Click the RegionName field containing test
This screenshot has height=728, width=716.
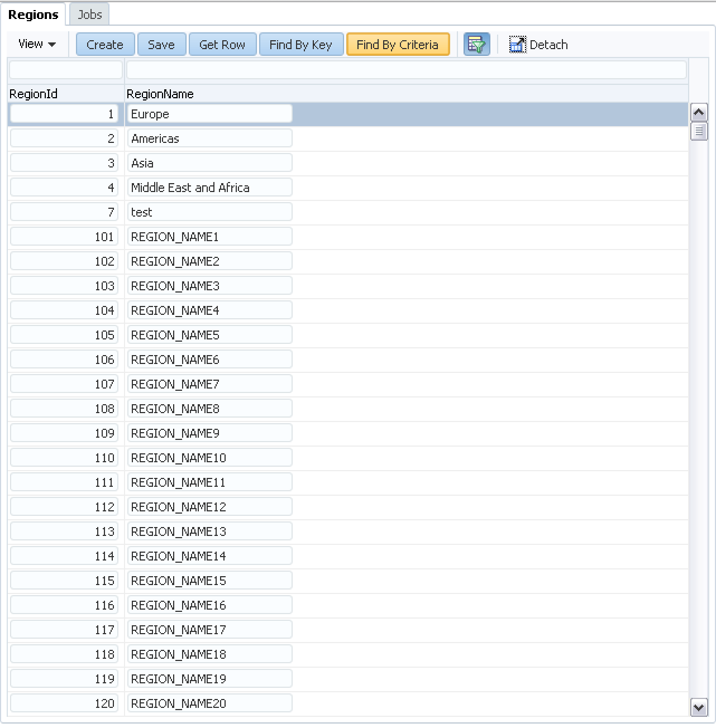[x=209, y=212]
